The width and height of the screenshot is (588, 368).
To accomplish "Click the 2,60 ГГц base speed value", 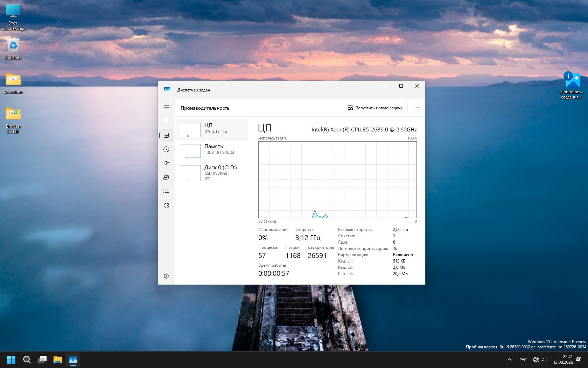I will coord(400,230).
